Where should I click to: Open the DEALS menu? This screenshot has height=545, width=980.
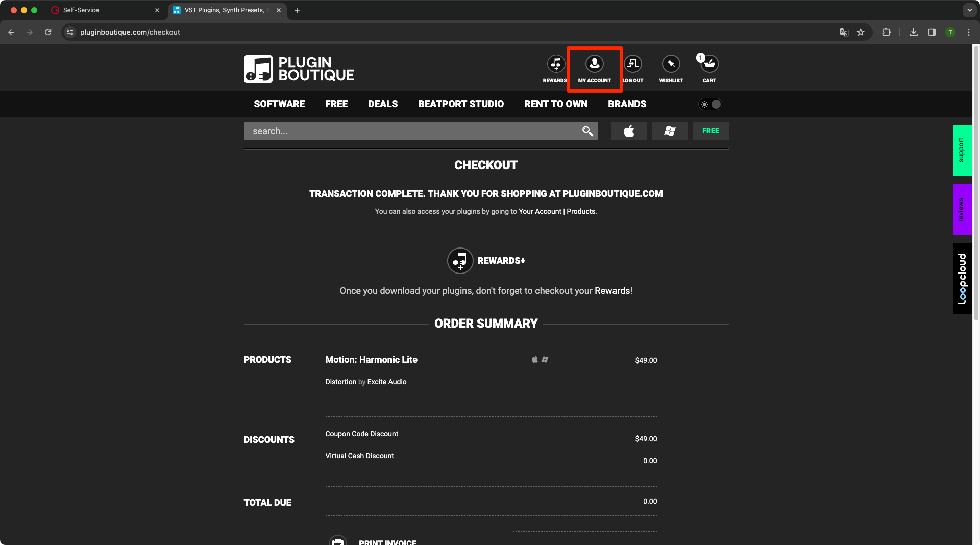pyautogui.click(x=383, y=104)
